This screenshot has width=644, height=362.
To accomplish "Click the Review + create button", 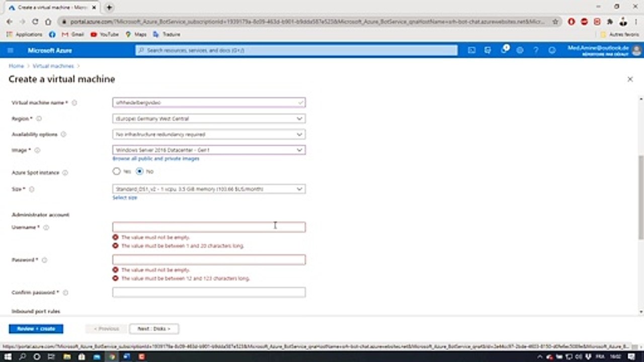I will [x=36, y=329].
